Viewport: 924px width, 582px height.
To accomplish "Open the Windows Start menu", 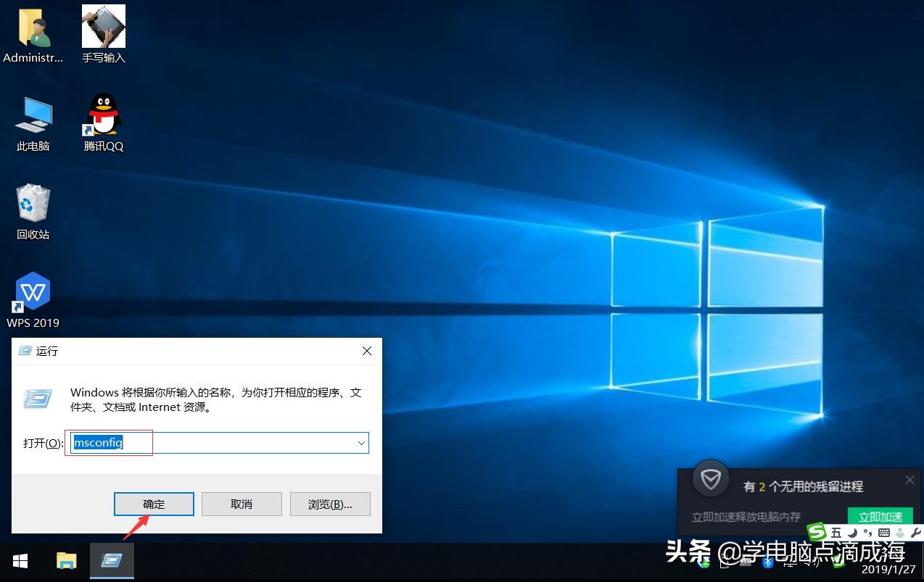I will pyautogui.click(x=20, y=560).
